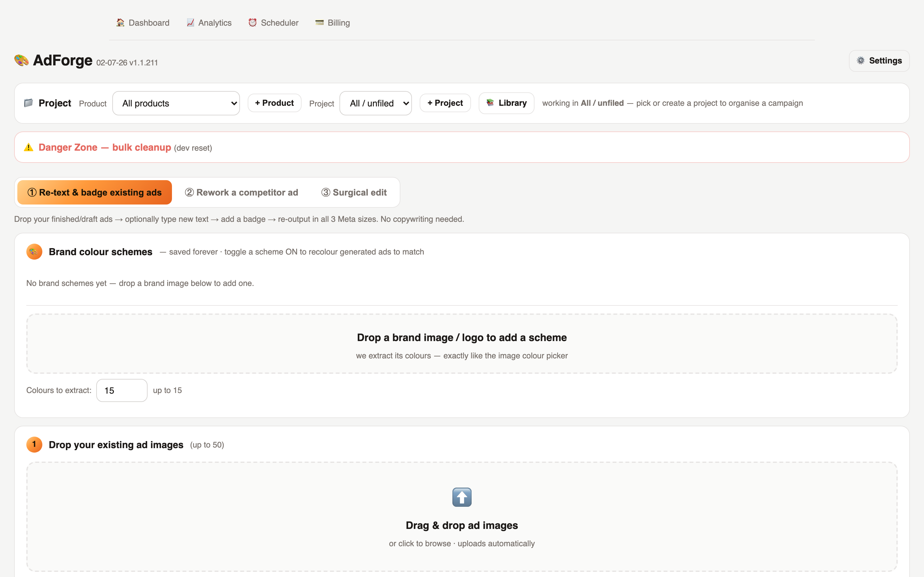Viewport: 924px width, 577px height.
Task: Open the All / unfiled project dropdown
Action: coord(375,103)
